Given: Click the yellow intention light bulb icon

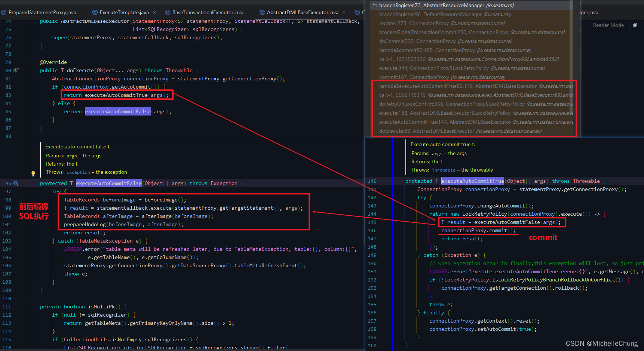Looking at the screenshot, I should click(33, 173).
